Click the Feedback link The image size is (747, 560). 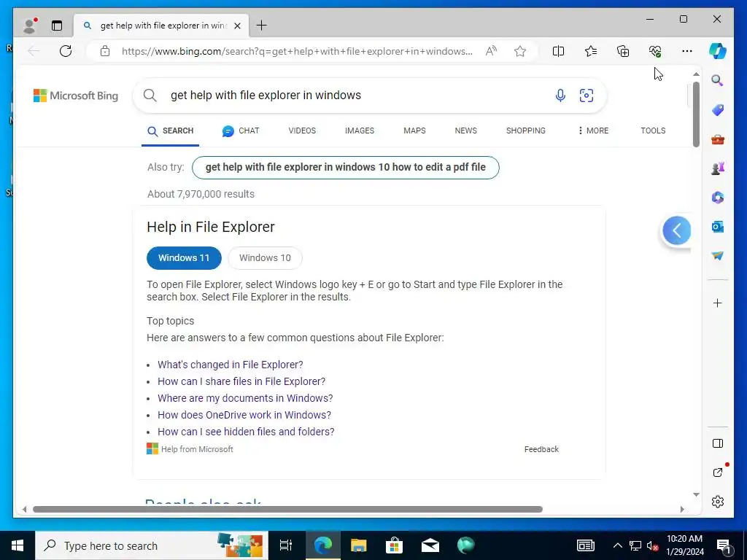click(x=542, y=449)
